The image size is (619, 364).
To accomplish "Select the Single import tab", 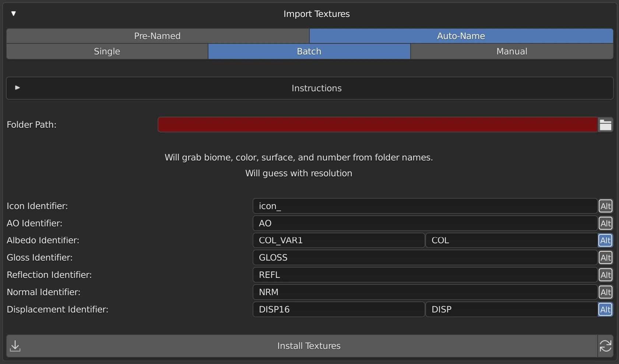I will tap(107, 52).
